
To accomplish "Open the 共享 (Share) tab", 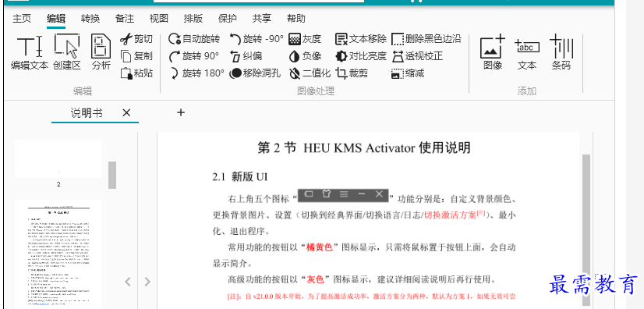I will 262,19.
